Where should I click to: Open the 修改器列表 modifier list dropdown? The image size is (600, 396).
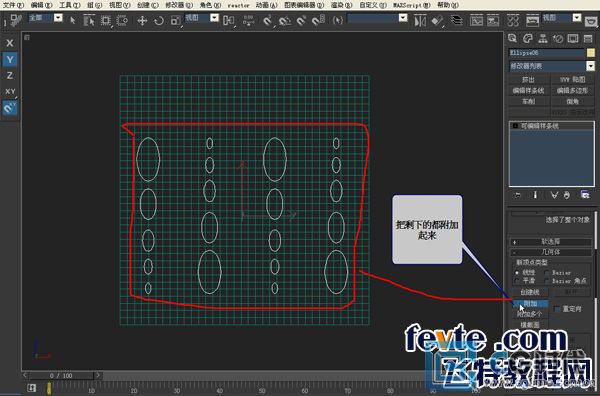(552, 66)
